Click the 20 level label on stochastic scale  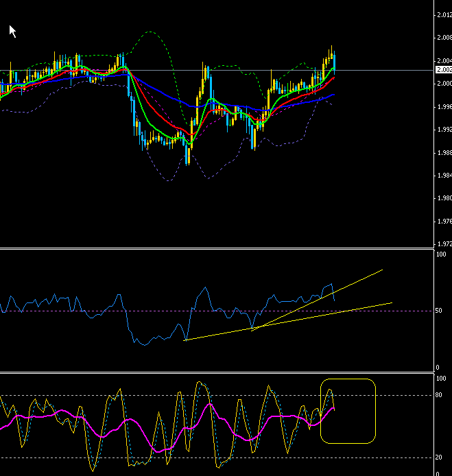click(x=440, y=457)
